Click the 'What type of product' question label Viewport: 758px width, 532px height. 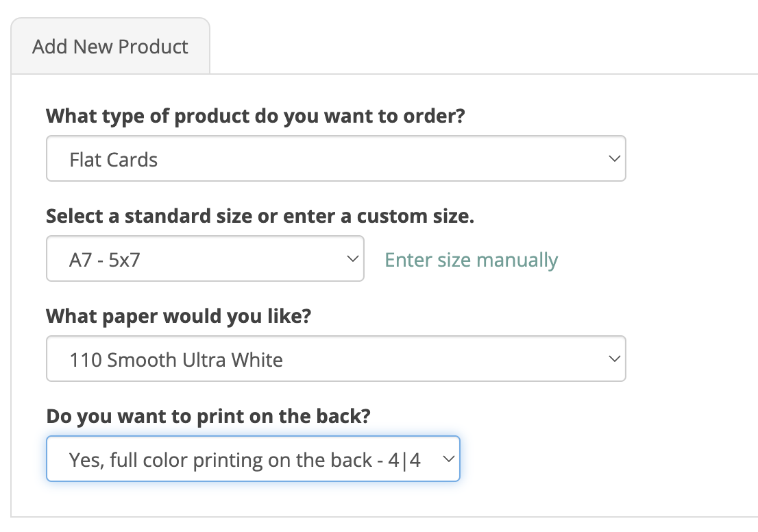(255, 116)
